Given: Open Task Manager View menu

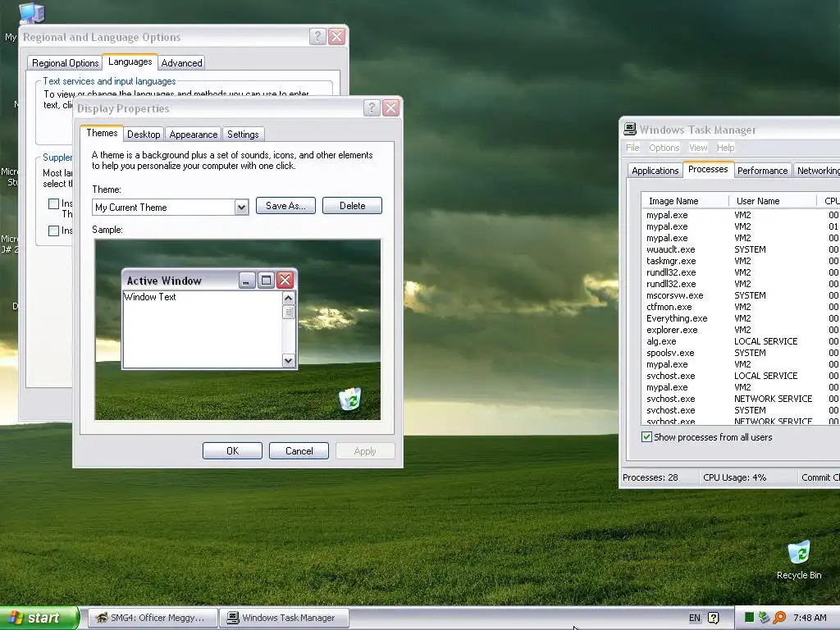Looking at the screenshot, I should 698,148.
